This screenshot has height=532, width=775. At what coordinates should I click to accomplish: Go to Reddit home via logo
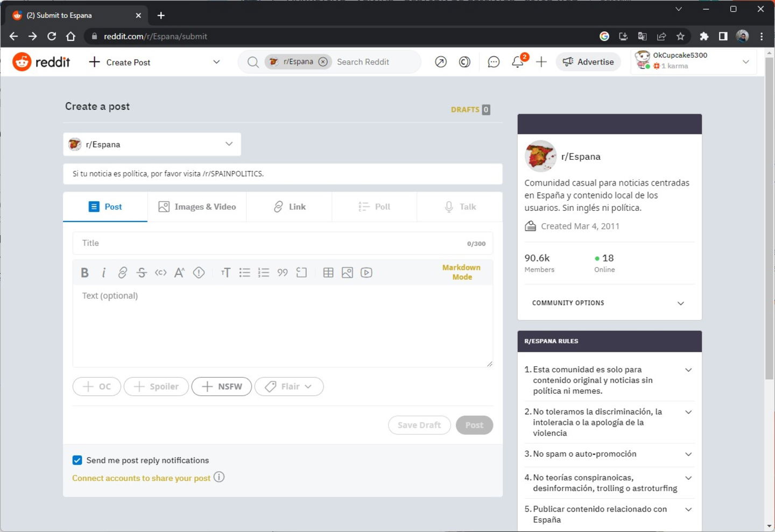click(x=41, y=62)
